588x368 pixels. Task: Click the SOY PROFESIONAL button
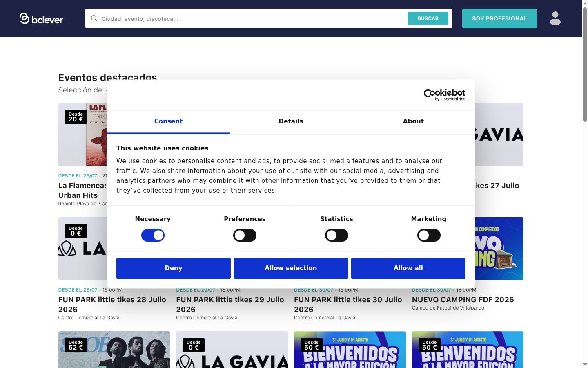(x=499, y=18)
